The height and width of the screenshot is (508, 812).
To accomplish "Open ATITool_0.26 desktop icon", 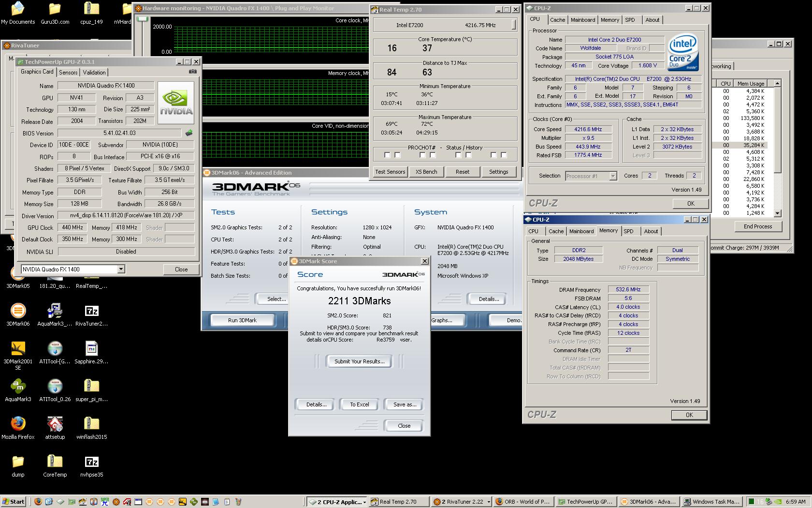I will pyautogui.click(x=55, y=390).
